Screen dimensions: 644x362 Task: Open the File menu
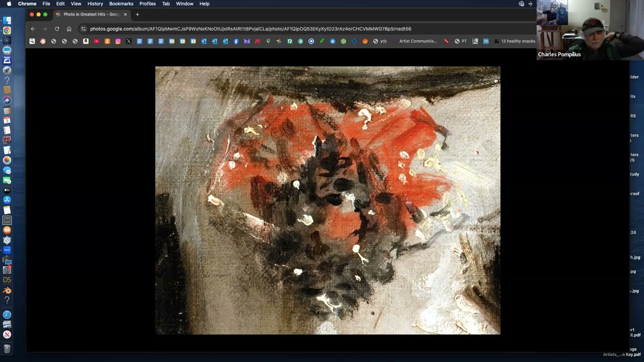click(46, 4)
